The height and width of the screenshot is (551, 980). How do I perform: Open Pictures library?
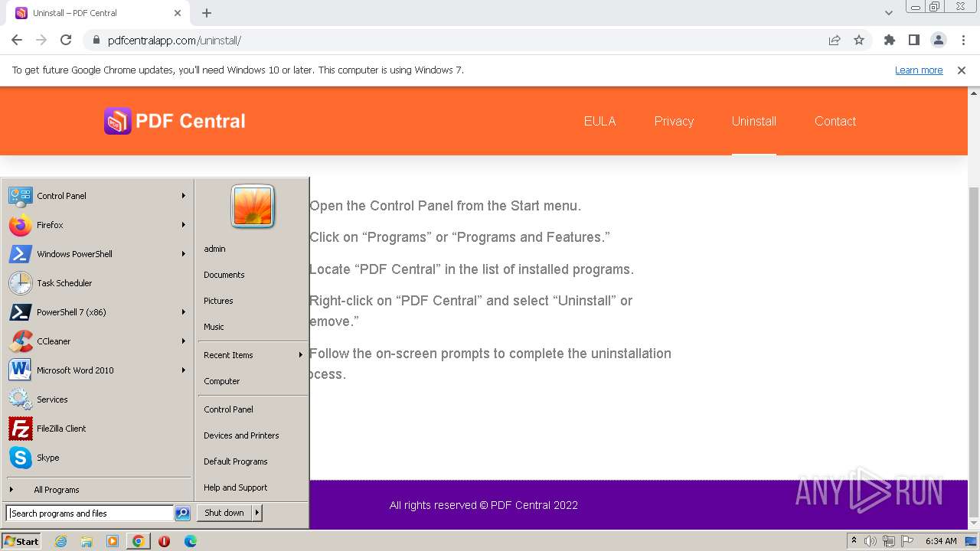coord(253,301)
